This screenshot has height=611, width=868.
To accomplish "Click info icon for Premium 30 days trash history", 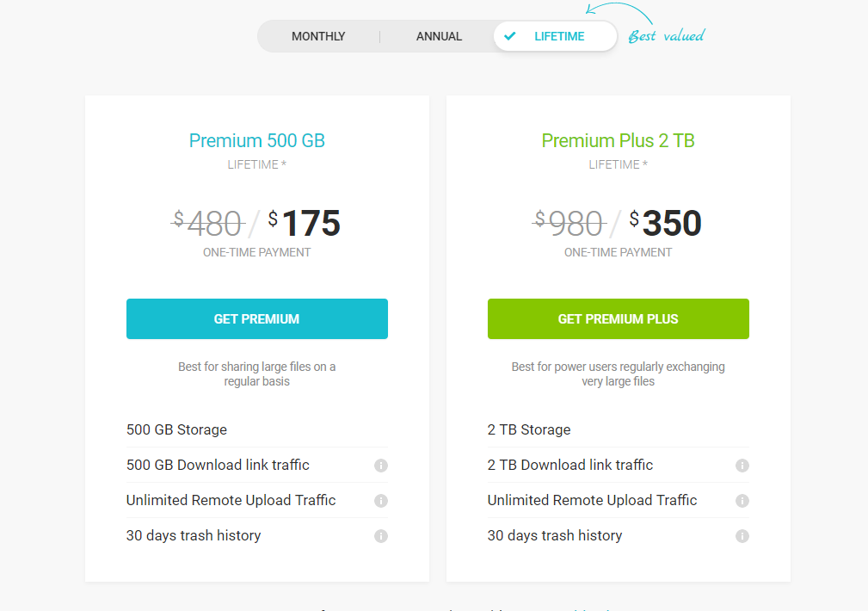I will click(x=381, y=536).
